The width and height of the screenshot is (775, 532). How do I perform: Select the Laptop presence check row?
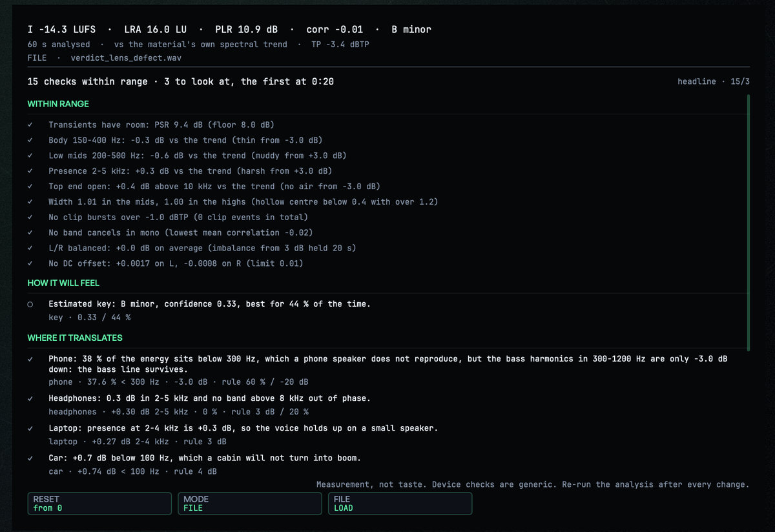[x=388, y=435]
